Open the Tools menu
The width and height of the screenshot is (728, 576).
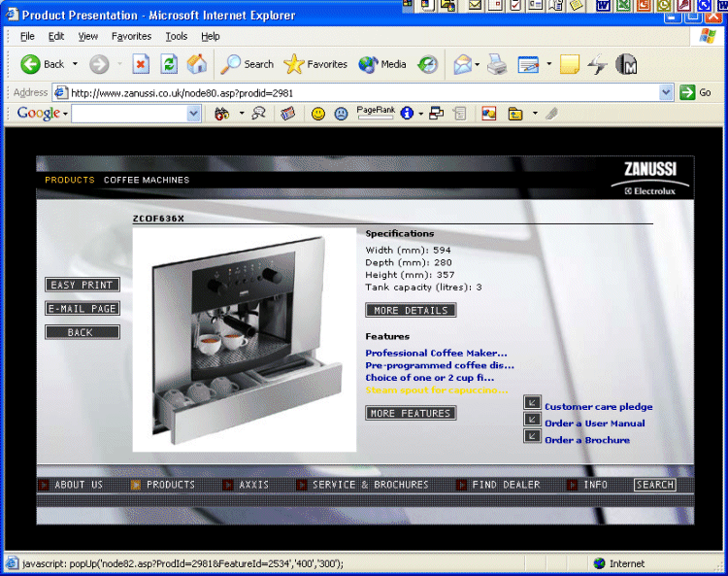point(177,36)
